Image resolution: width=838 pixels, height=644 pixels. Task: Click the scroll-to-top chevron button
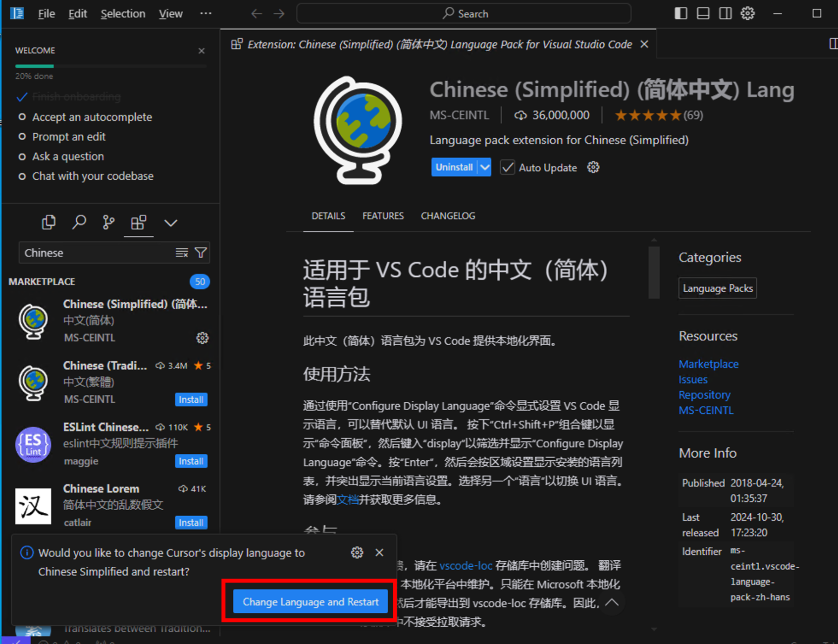[x=612, y=602]
